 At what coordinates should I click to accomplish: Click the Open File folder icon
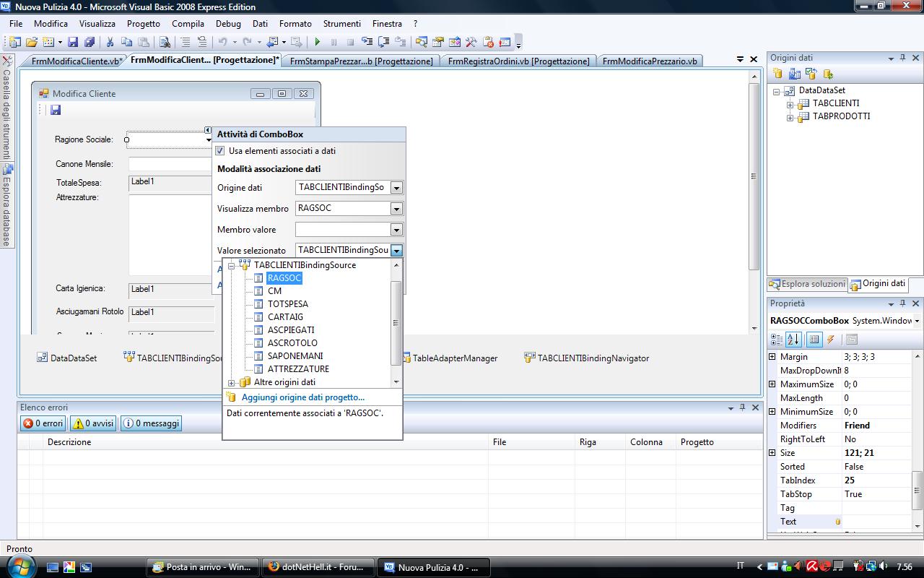coord(32,42)
